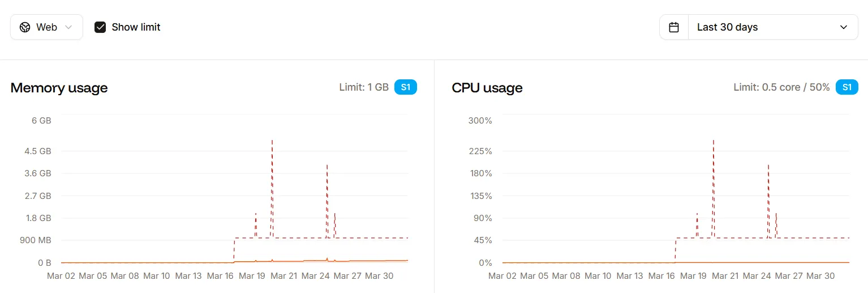Expand the Web chevron arrow
Image resolution: width=868 pixels, height=293 pixels.
tap(68, 27)
